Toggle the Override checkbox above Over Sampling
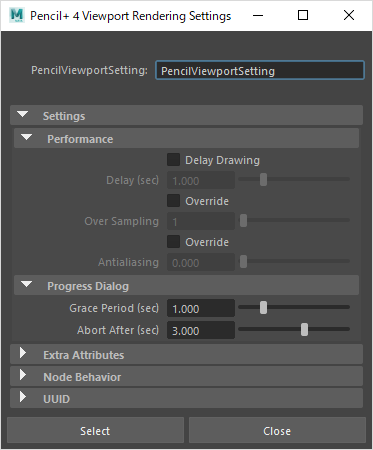The height and width of the screenshot is (450, 373). click(173, 201)
